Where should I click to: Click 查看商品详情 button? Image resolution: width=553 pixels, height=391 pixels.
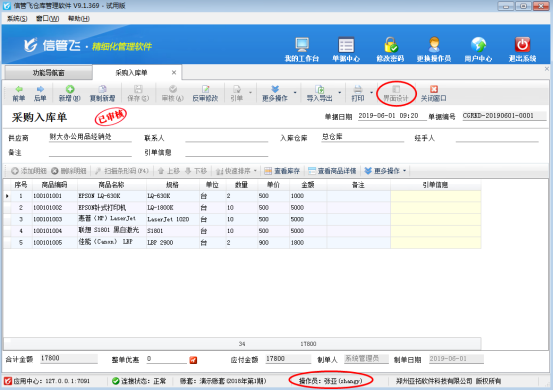pyautogui.click(x=332, y=171)
